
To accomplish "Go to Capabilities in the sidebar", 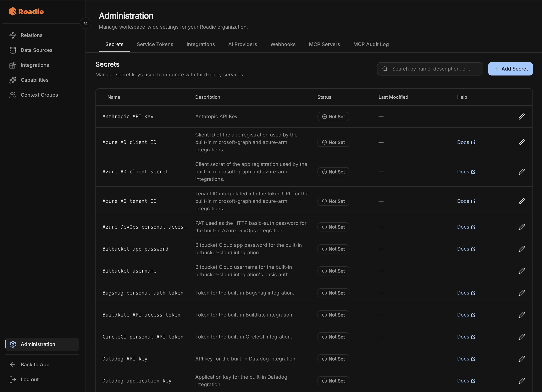I will pos(42,80).
